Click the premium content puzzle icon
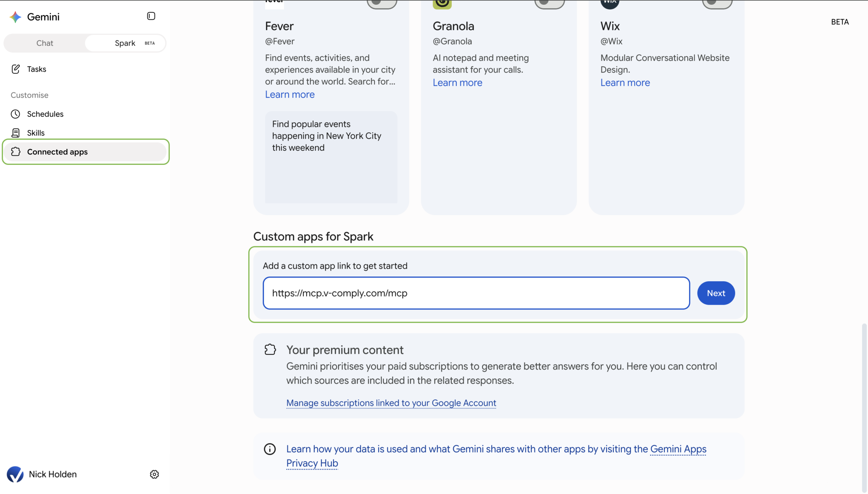The height and width of the screenshot is (494, 868). pos(270,349)
